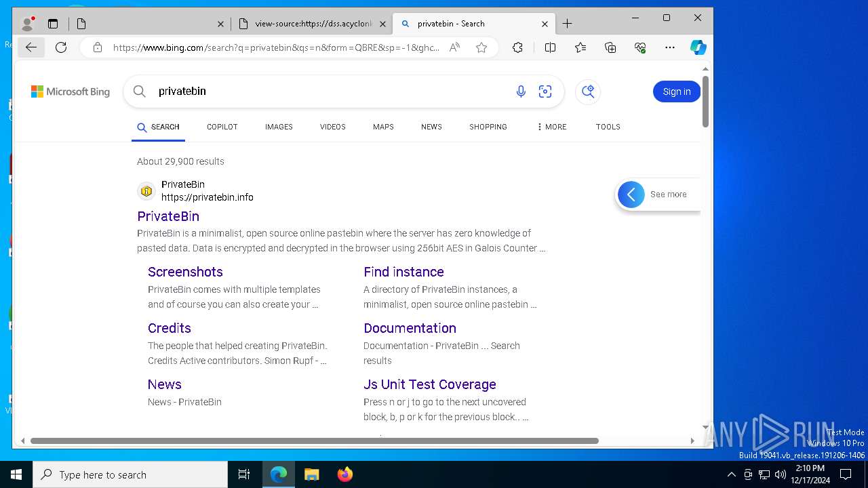
Task: Select the News search tab
Action: pyautogui.click(x=431, y=127)
